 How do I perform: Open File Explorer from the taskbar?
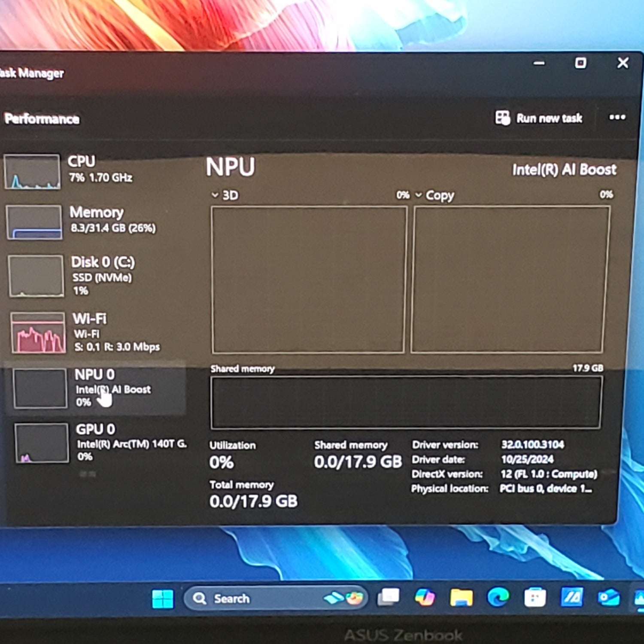tap(461, 597)
